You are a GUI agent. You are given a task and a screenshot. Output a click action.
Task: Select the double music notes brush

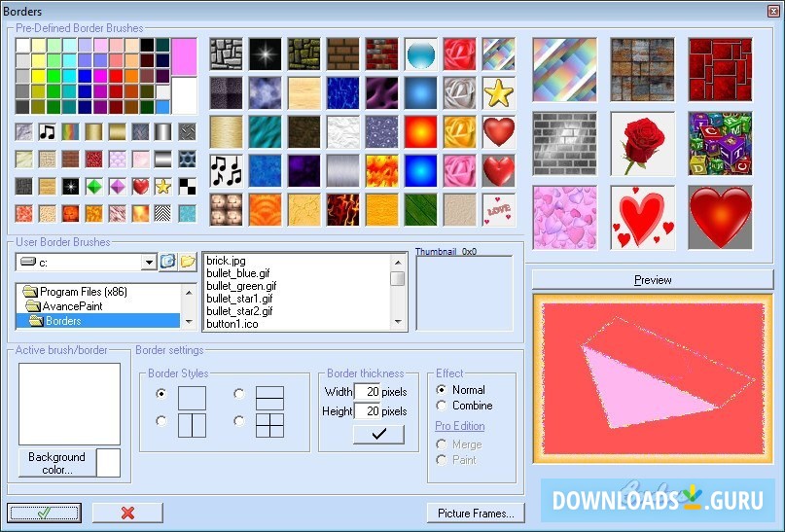pyautogui.click(x=227, y=171)
